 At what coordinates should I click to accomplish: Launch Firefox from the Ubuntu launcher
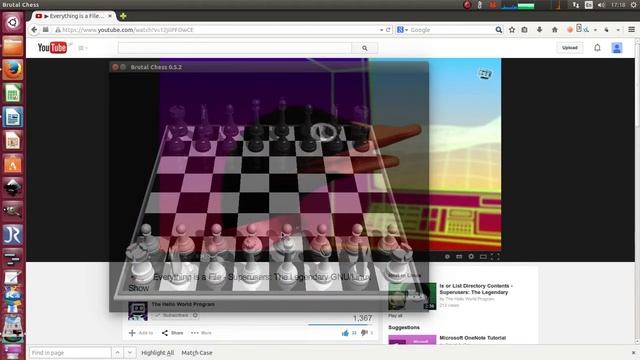point(13,70)
